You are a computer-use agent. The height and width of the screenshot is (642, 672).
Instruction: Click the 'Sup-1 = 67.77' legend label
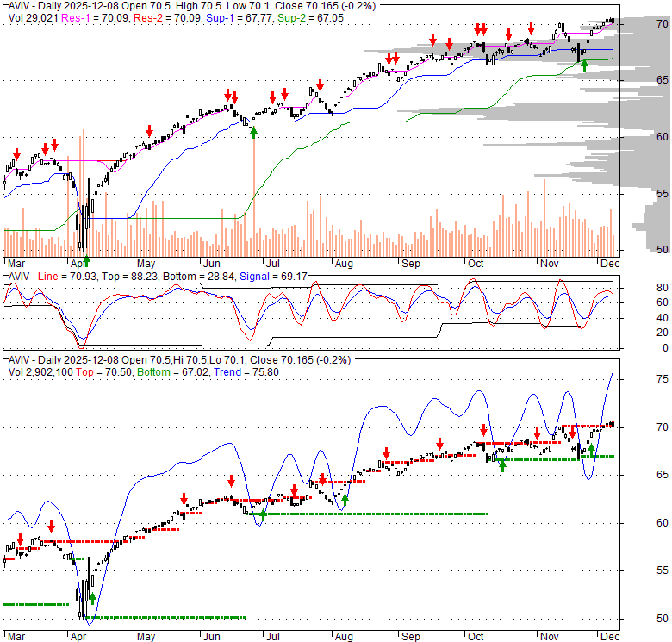[240, 18]
